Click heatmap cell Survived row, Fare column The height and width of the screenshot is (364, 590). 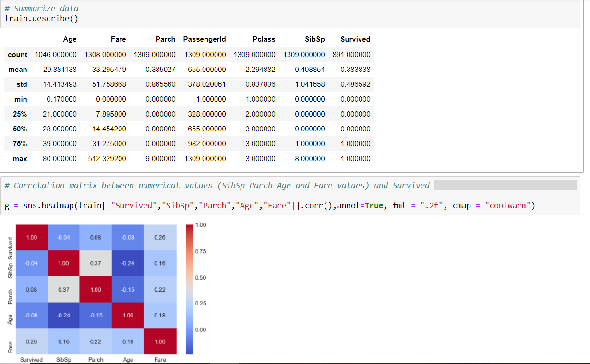[x=160, y=237]
